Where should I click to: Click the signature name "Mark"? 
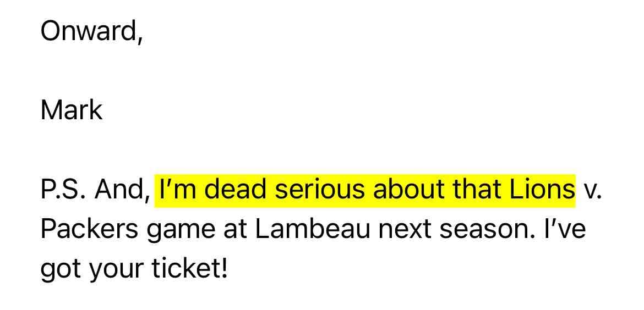[72, 110]
